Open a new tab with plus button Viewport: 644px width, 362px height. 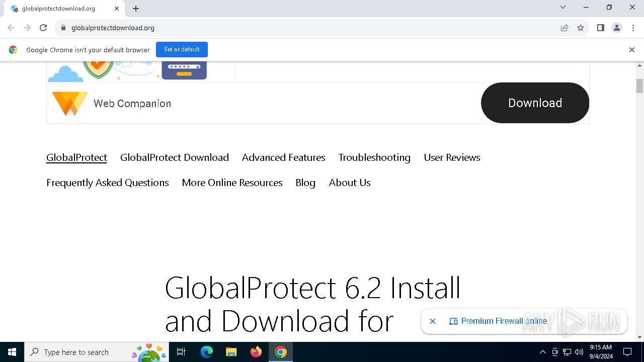click(x=136, y=9)
